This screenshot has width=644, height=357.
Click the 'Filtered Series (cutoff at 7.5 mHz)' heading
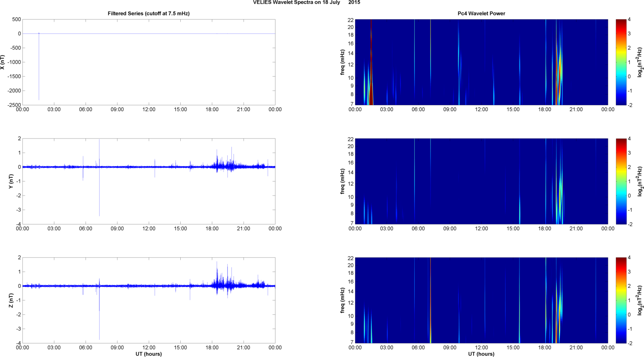148,13
